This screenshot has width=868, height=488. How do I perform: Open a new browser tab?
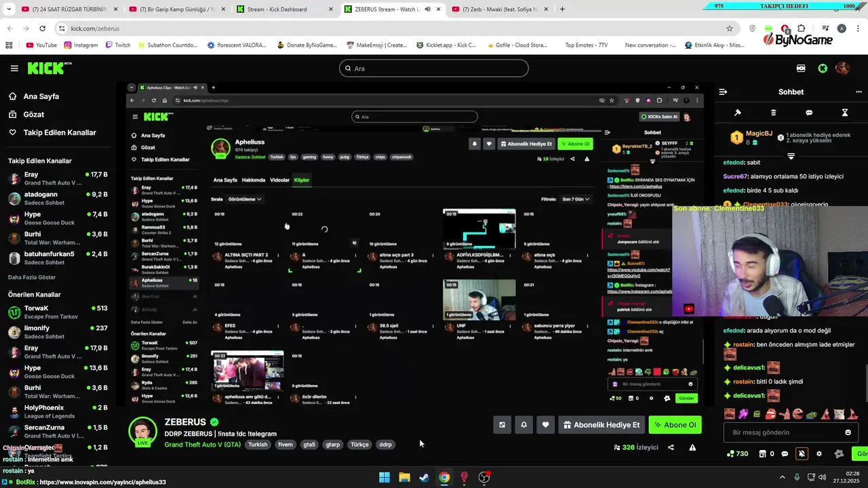[562, 9]
